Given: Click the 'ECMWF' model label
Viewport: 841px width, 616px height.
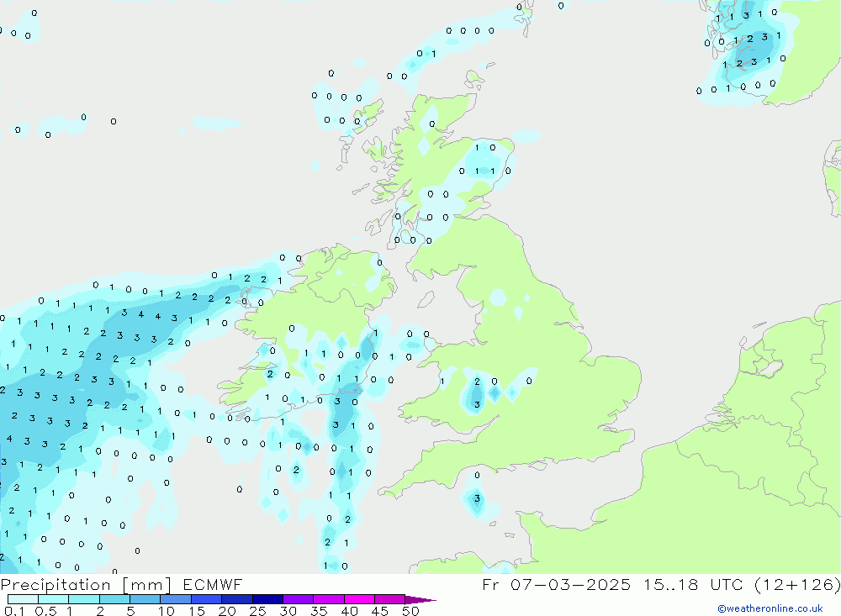Looking at the screenshot, I should click(x=213, y=584).
